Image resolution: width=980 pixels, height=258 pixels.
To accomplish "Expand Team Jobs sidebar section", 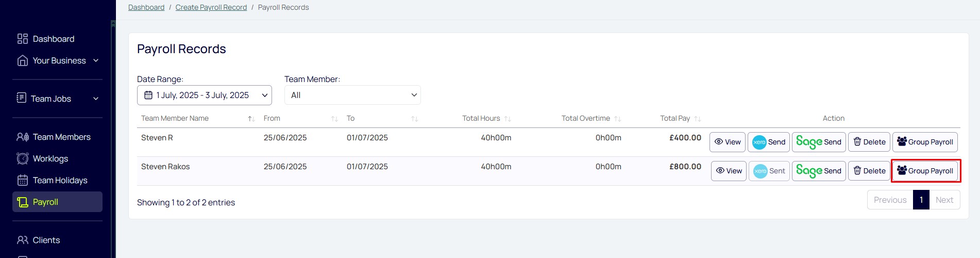I will coord(57,99).
